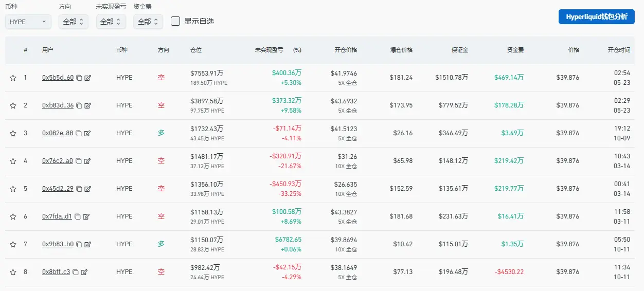
Task: Open wallet link 0x9b83..b0
Action: coord(58,244)
